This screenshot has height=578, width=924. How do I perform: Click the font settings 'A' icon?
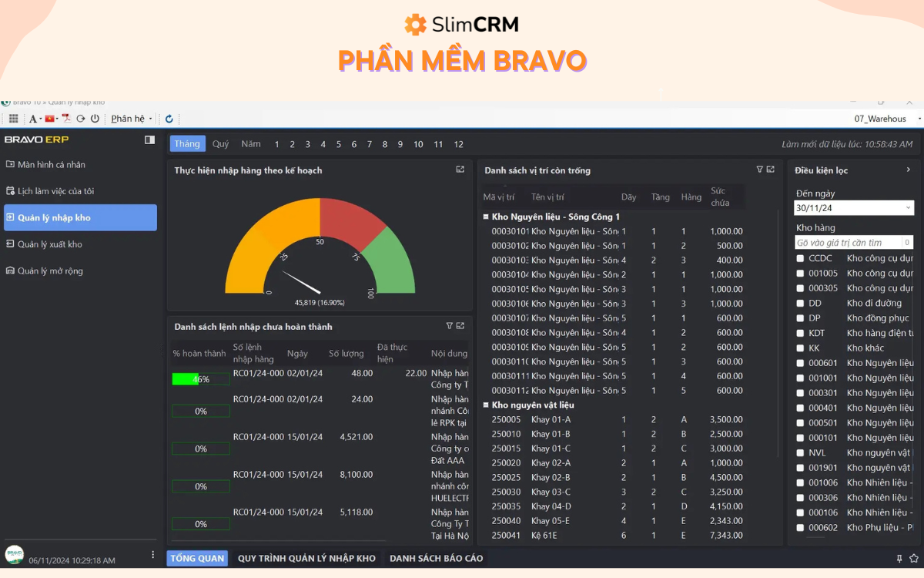(34, 118)
